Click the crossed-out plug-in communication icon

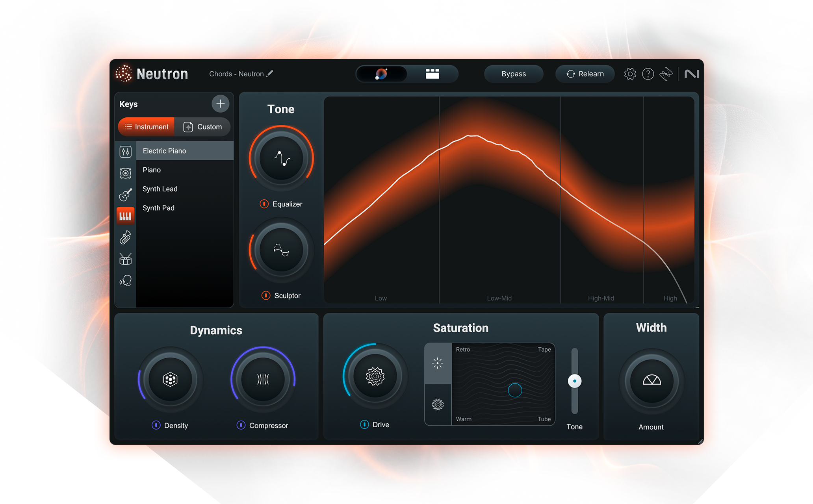(x=666, y=74)
